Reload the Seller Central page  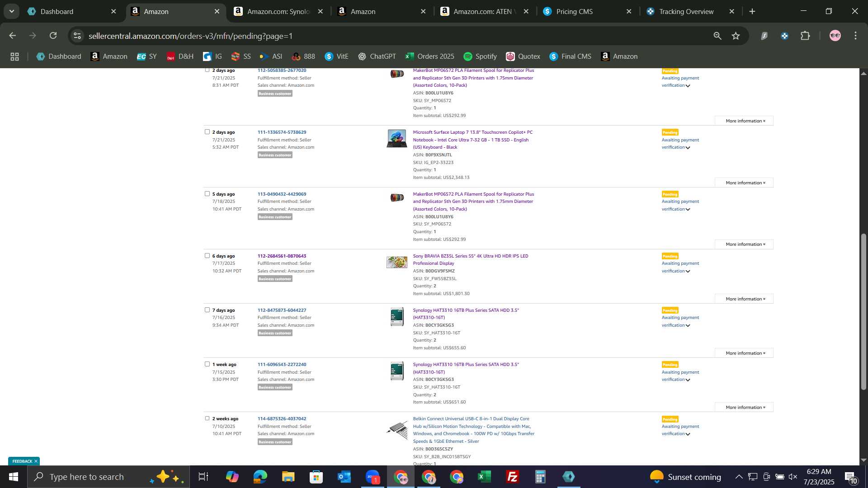coord(53,36)
